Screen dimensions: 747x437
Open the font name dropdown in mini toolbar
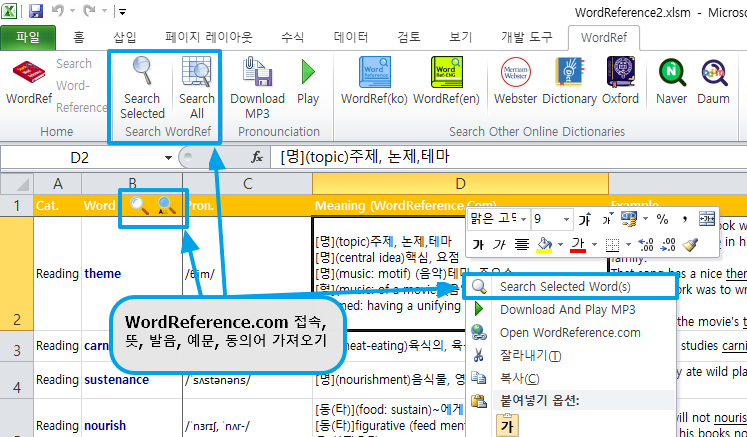point(524,219)
